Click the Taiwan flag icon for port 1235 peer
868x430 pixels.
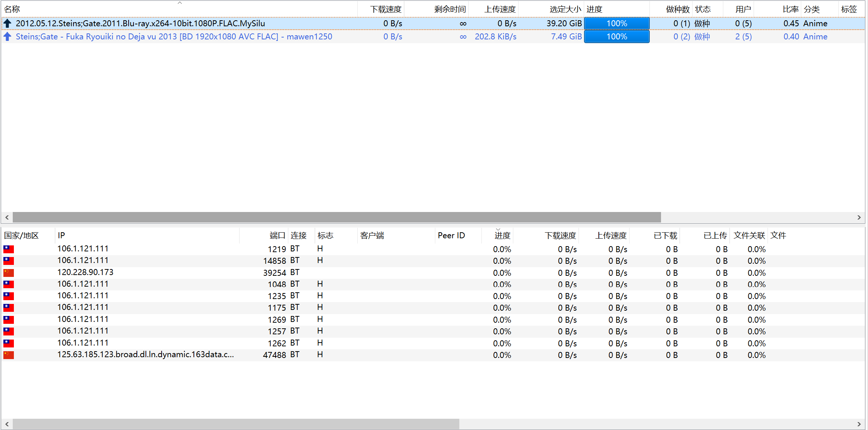point(9,296)
